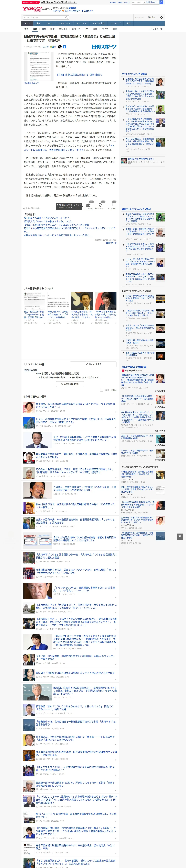
Task: Open the settings gear icon
Action: (x=161, y=17)
